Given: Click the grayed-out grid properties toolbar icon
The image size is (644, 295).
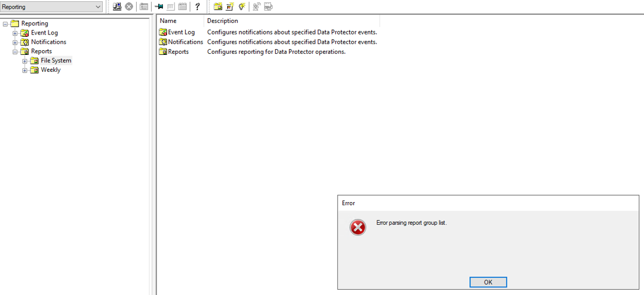Looking at the screenshot, I should coord(170,6).
